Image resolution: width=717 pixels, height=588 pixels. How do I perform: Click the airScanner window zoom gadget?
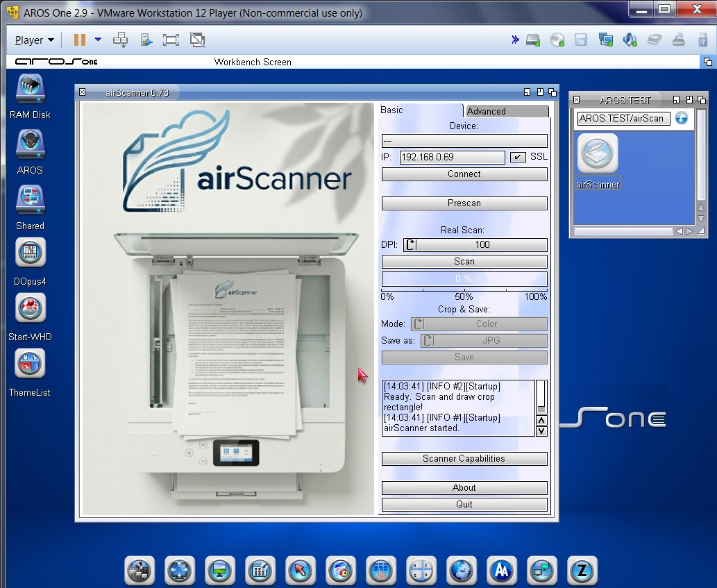(x=540, y=92)
